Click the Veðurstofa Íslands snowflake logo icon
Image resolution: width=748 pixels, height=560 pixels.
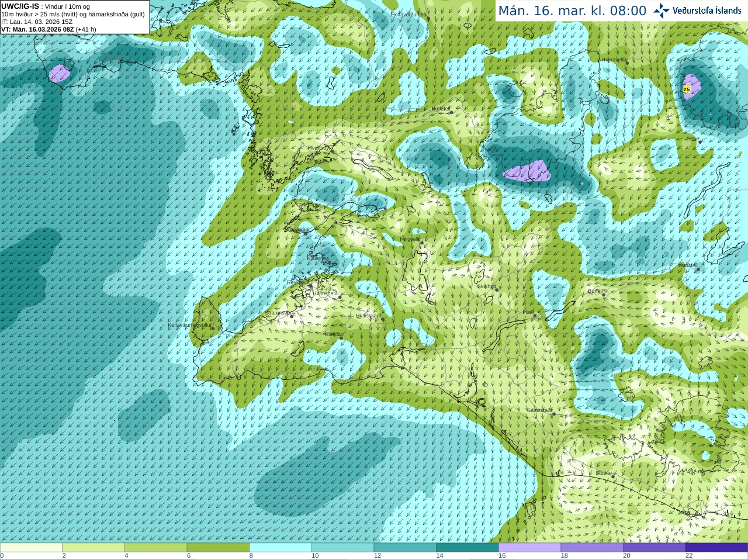[661, 11]
